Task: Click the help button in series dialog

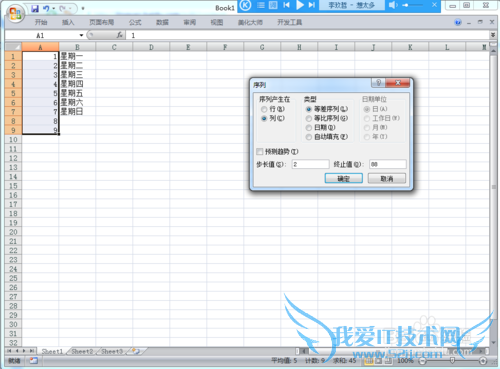Action: pos(378,83)
